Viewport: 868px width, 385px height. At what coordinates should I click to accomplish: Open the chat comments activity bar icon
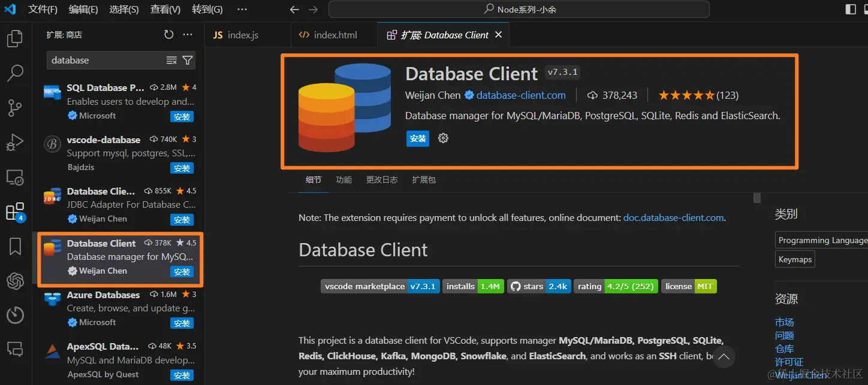tap(14, 349)
